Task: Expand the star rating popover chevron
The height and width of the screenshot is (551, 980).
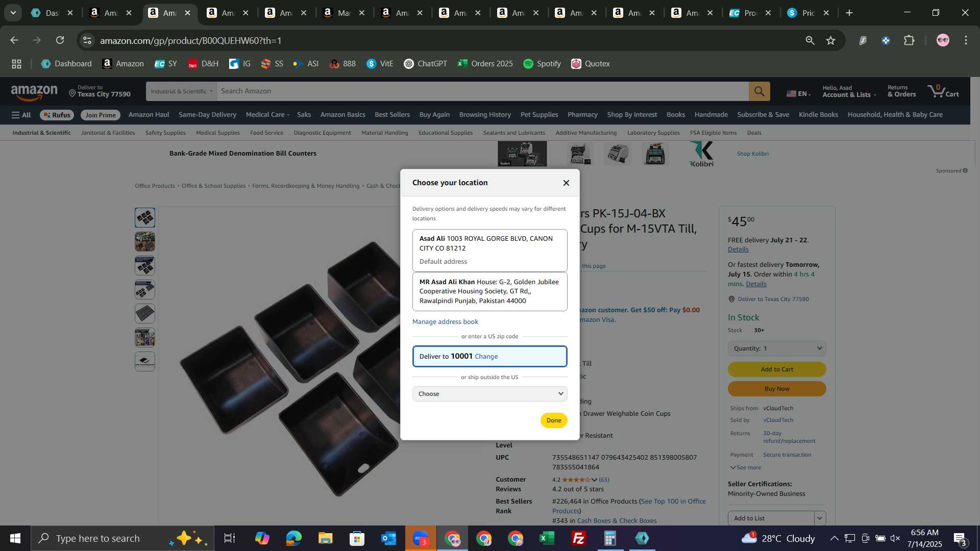Action: [x=594, y=480]
